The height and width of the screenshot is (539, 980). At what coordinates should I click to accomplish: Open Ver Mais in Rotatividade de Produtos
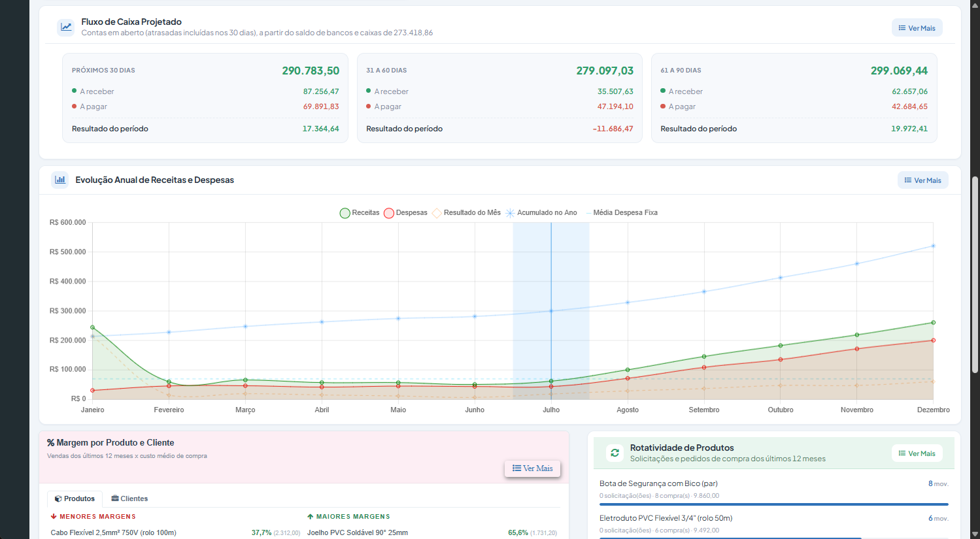pyautogui.click(x=917, y=453)
